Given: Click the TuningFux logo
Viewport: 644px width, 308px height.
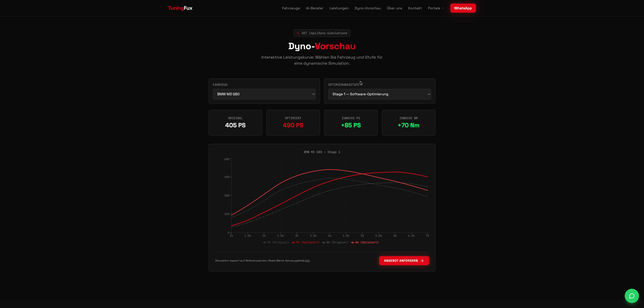Looking at the screenshot, I should point(180,8).
